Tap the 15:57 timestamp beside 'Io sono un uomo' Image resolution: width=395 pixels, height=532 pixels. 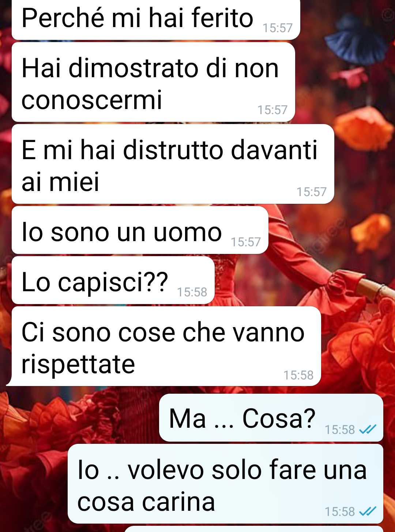(246, 242)
